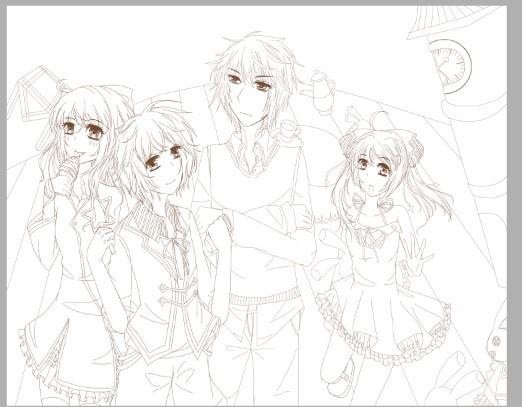
Task: Click the large bow on the left girl's hair
Action: 116,97
